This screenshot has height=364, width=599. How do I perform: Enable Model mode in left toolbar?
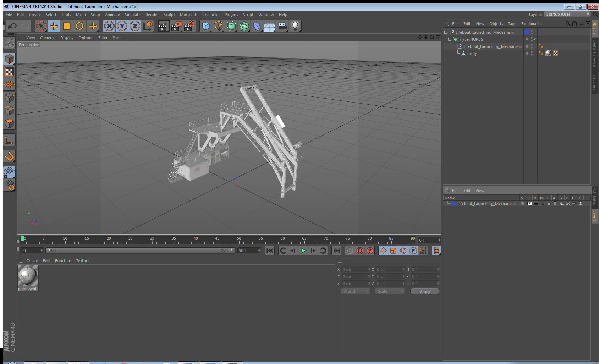(x=10, y=59)
